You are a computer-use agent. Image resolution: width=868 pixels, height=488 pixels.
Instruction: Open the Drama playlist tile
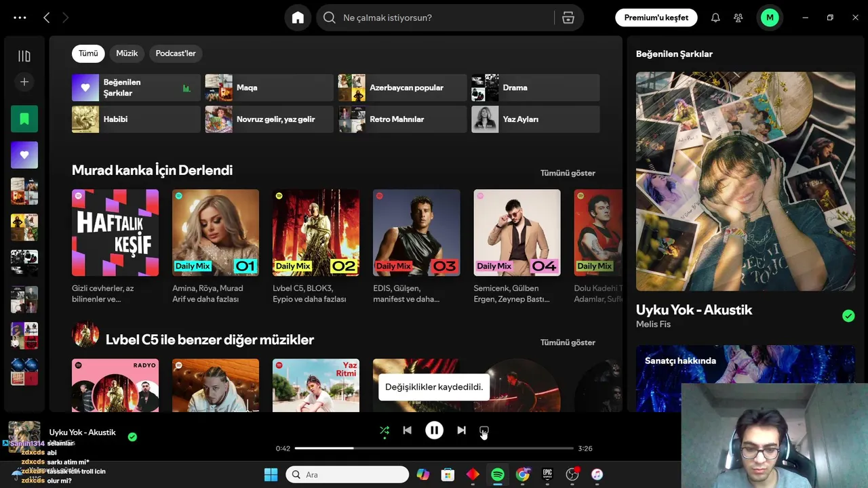click(536, 87)
